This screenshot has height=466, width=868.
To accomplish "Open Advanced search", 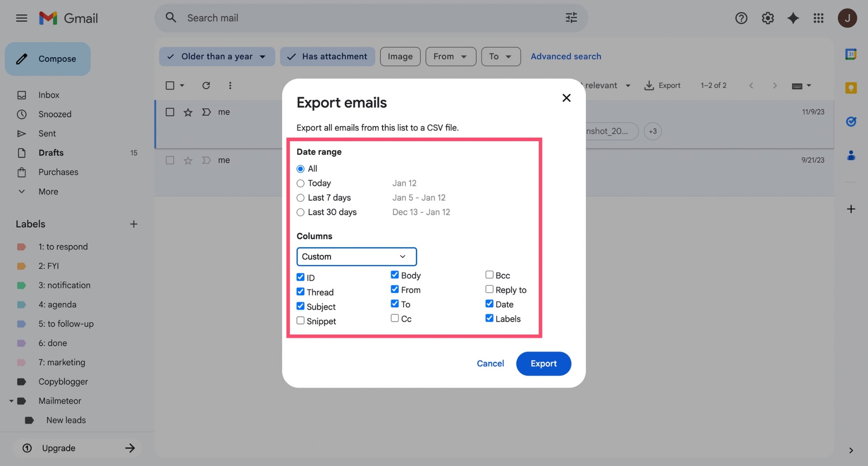I will click(566, 56).
